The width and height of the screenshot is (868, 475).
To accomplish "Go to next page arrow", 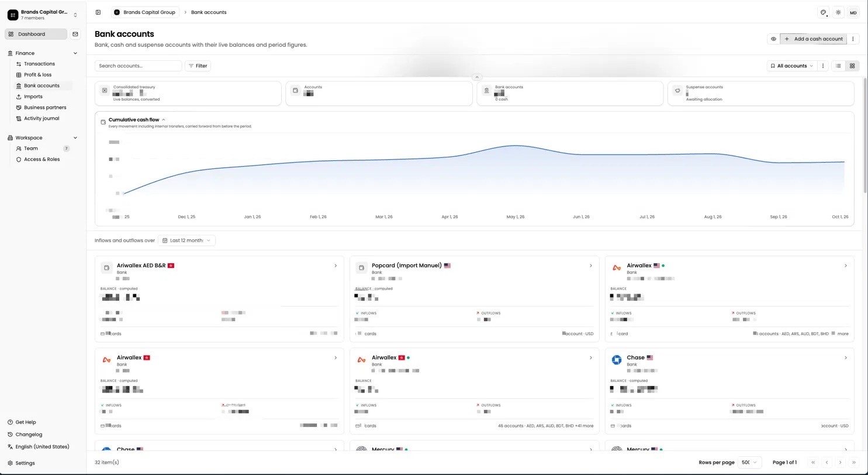I will (840, 463).
